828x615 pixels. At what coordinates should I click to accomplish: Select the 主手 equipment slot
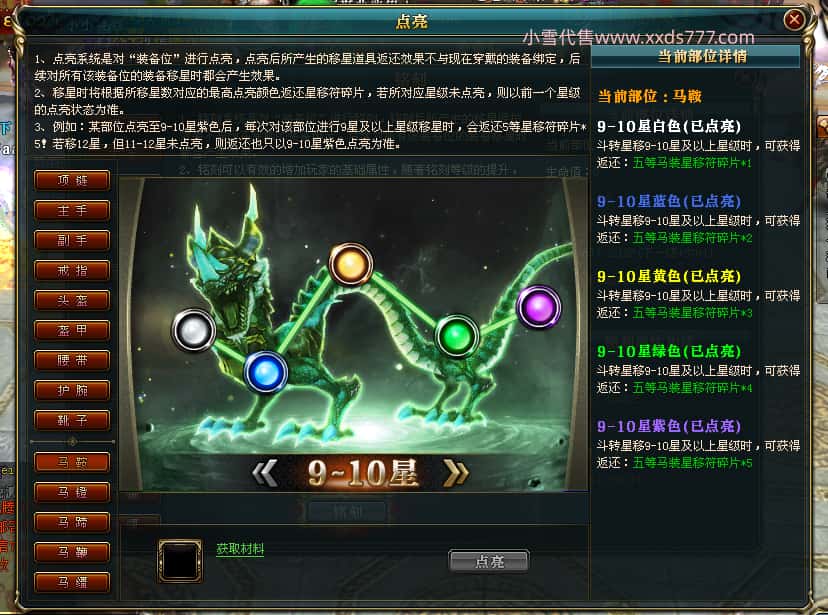click(x=72, y=211)
